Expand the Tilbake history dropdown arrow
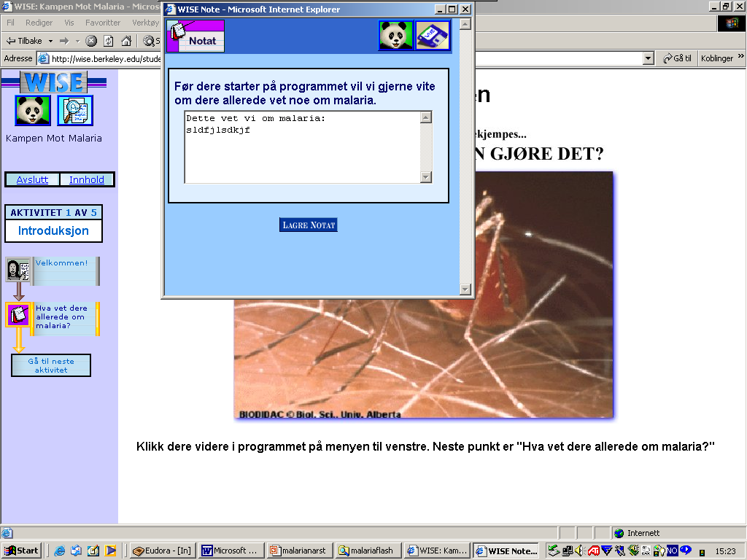 [x=50, y=41]
